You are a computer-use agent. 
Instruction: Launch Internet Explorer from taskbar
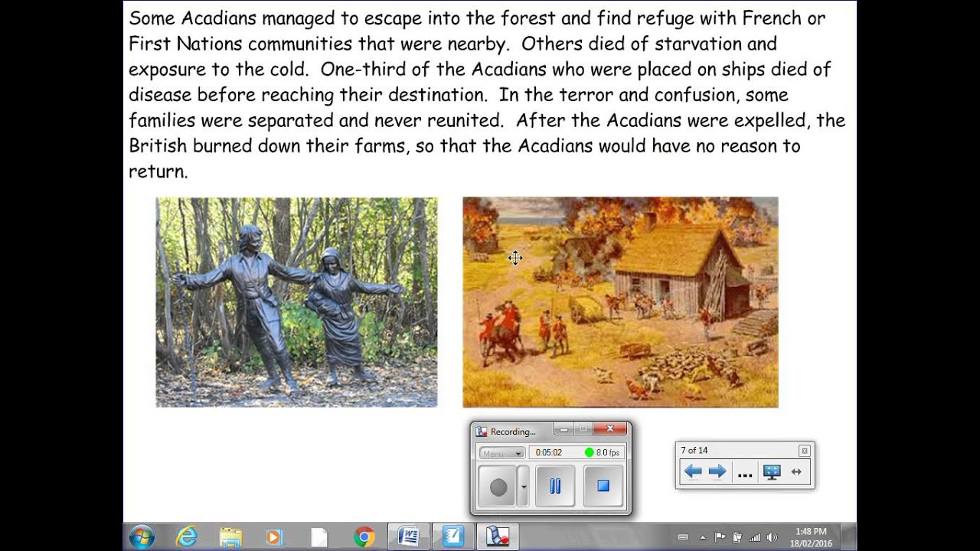click(186, 537)
